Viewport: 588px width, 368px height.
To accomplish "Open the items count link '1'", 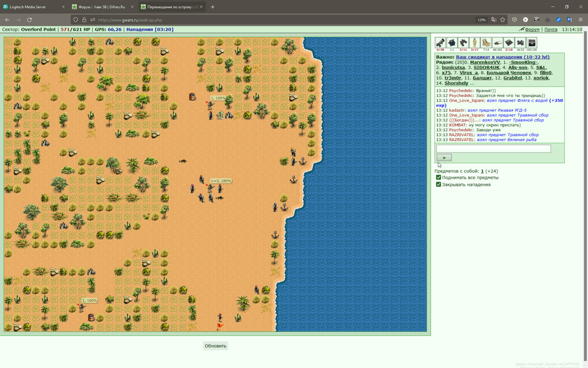I will point(482,171).
